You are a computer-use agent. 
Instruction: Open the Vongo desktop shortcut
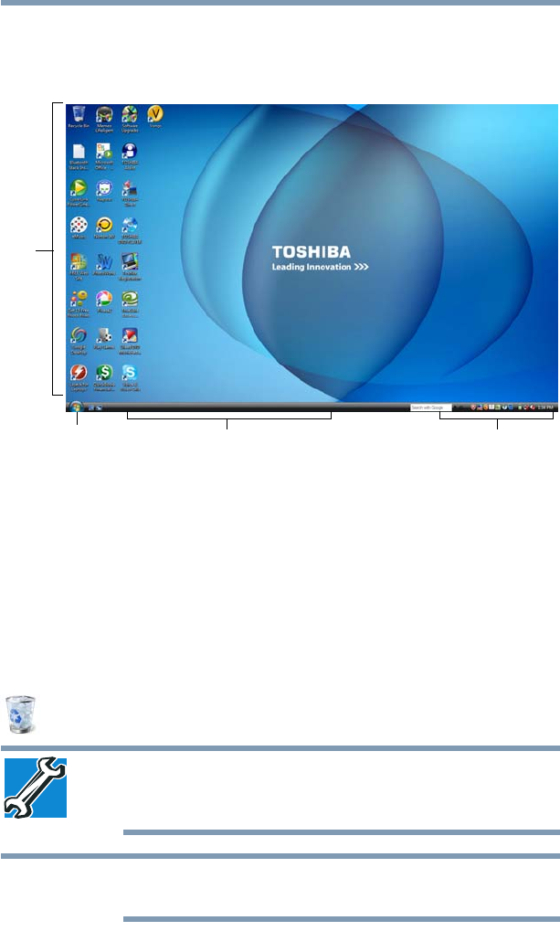(155, 117)
